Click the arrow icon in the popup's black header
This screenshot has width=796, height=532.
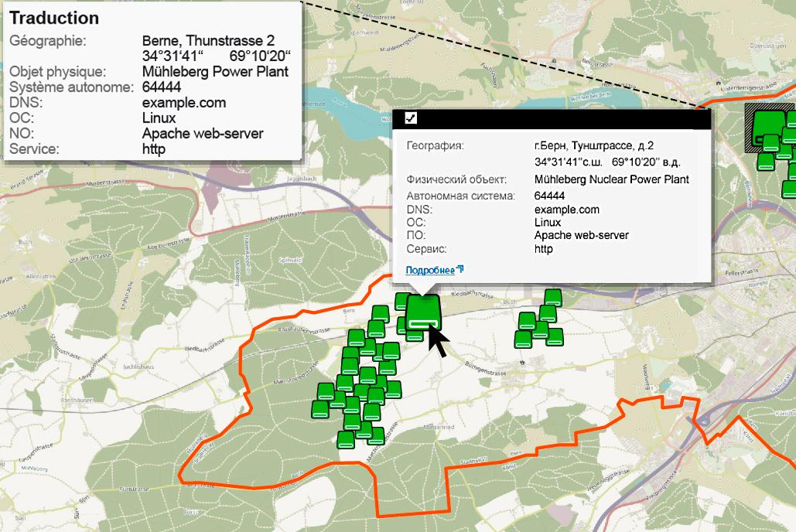pos(412,118)
